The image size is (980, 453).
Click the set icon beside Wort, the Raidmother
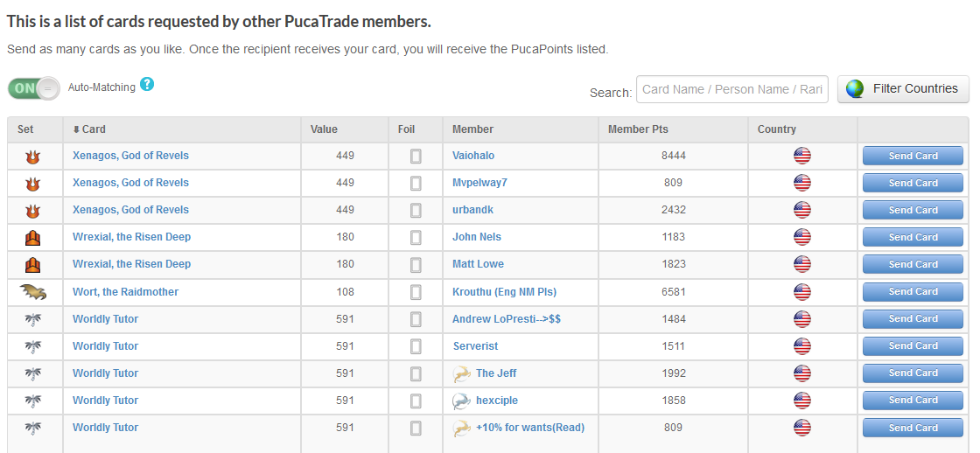tap(33, 292)
